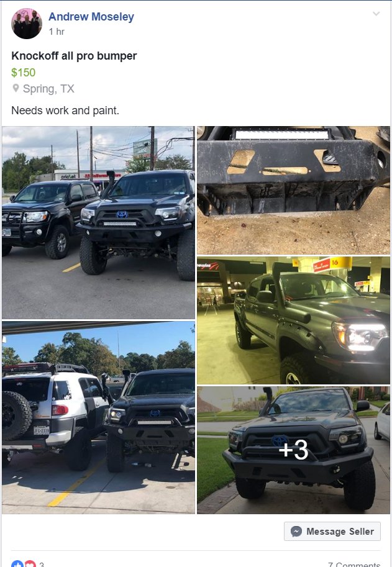
Task: Click the location pin icon
Action: pyautogui.click(x=16, y=88)
